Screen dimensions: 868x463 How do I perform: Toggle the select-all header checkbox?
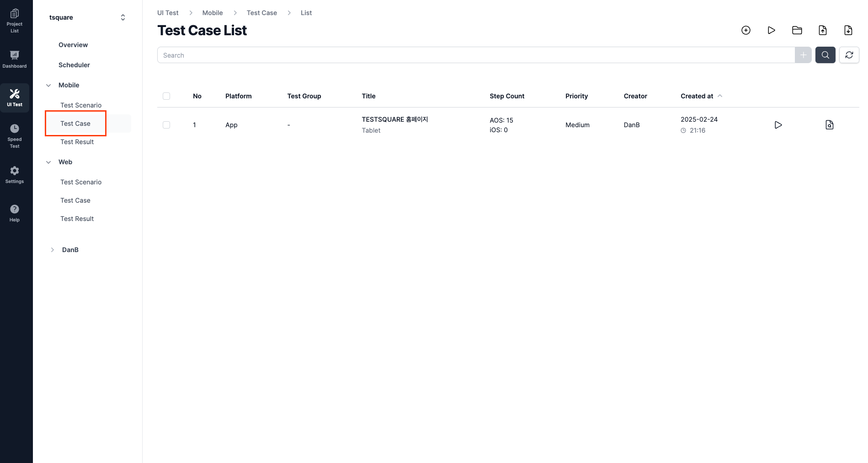(166, 96)
